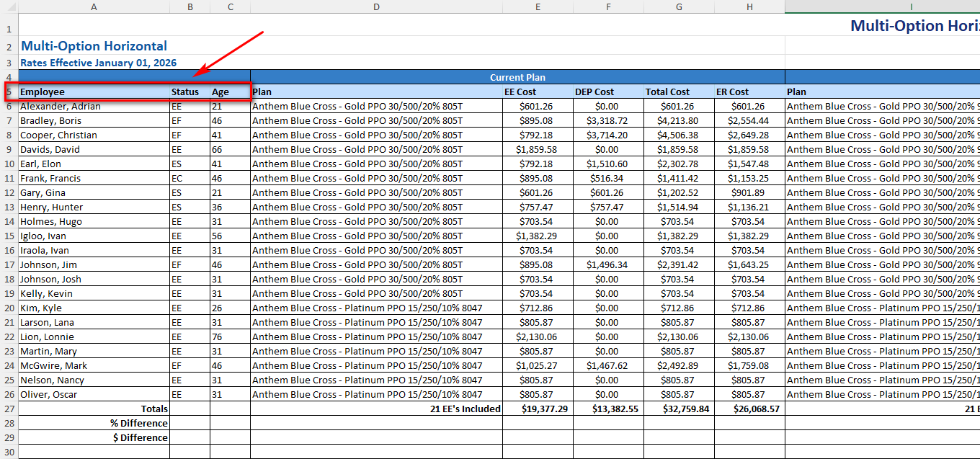Screen dimensions: 980x459
Task: Click the $1,547.48 ER Cost cell
Action: coord(749,164)
